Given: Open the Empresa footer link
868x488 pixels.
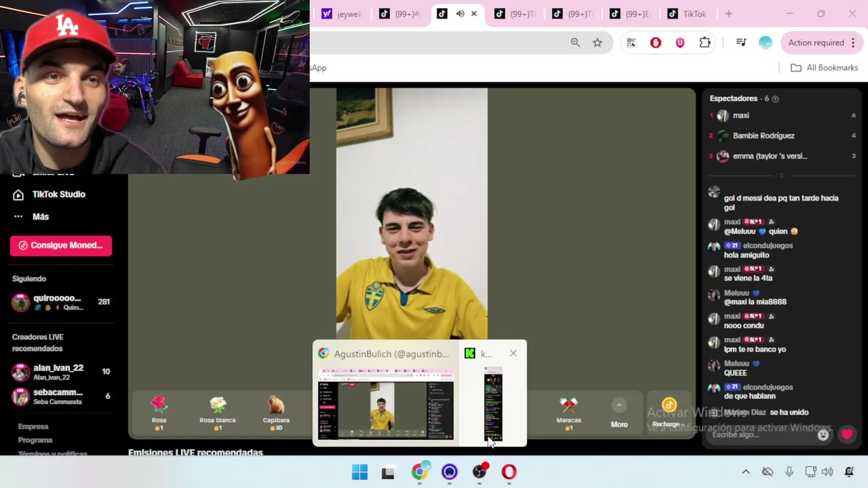Looking at the screenshot, I should 33,426.
